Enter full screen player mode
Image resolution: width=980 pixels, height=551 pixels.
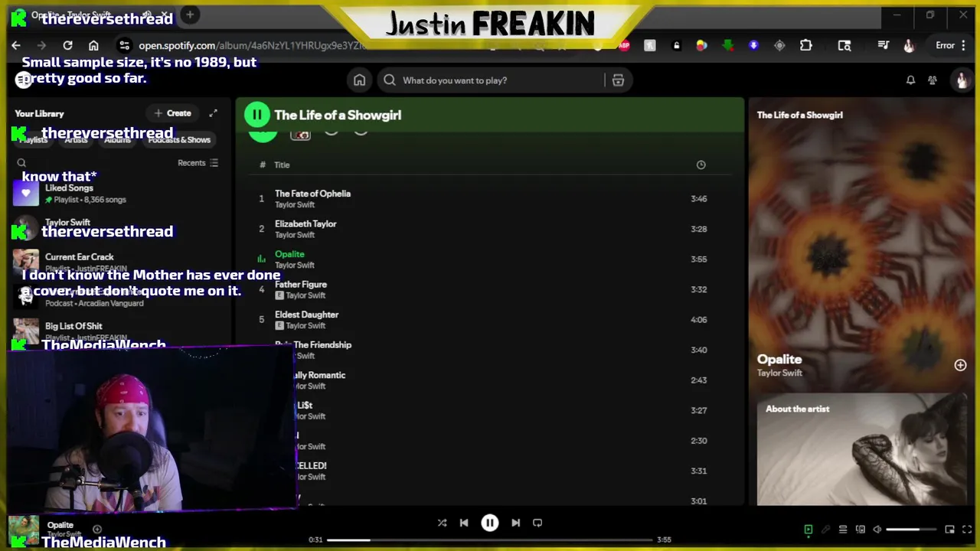tap(968, 530)
